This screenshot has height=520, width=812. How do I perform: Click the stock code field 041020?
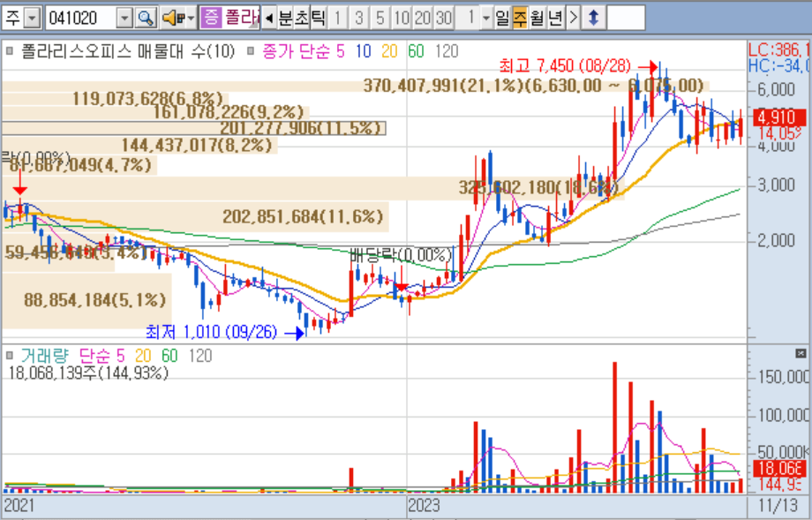[82, 19]
